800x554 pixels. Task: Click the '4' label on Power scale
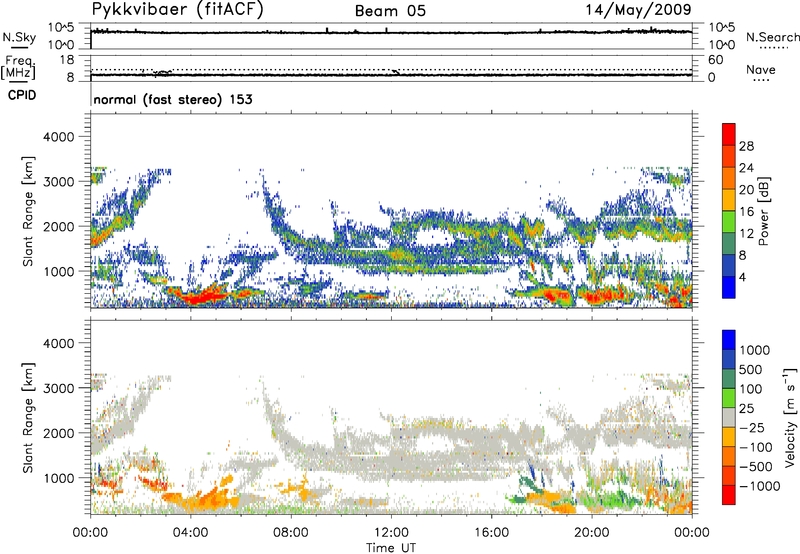click(743, 278)
